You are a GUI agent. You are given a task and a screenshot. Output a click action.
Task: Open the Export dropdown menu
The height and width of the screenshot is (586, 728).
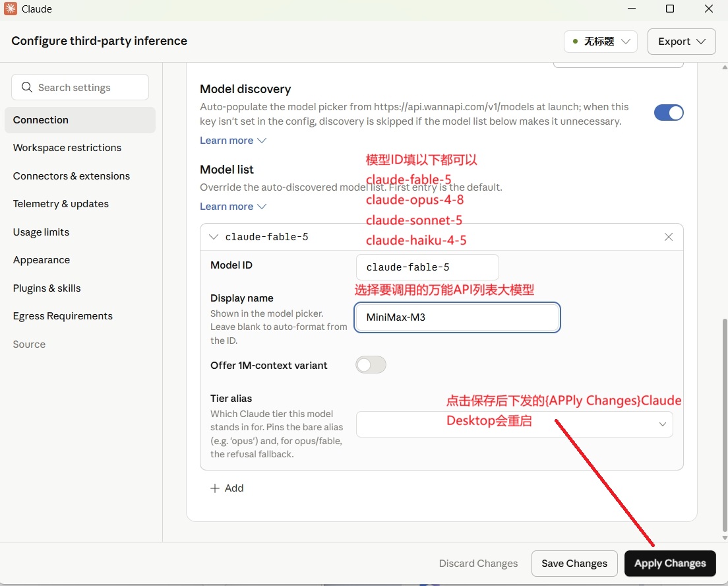(x=681, y=42)
